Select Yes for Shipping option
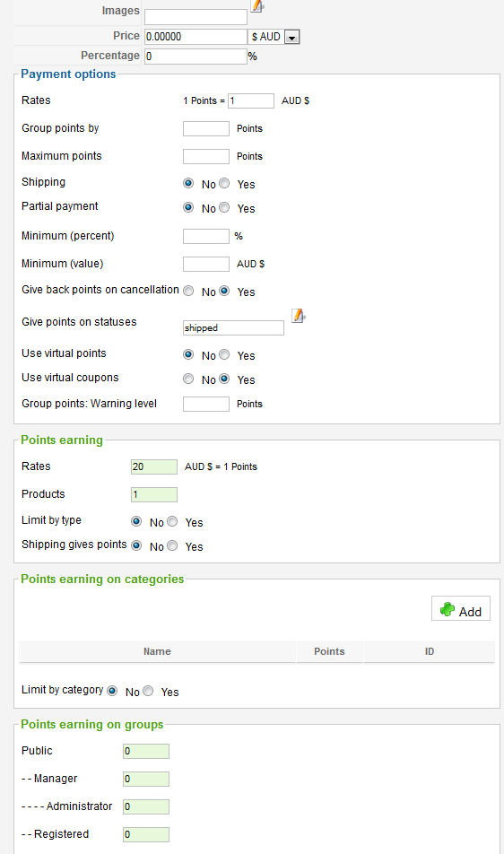 (x=224, y=184)
